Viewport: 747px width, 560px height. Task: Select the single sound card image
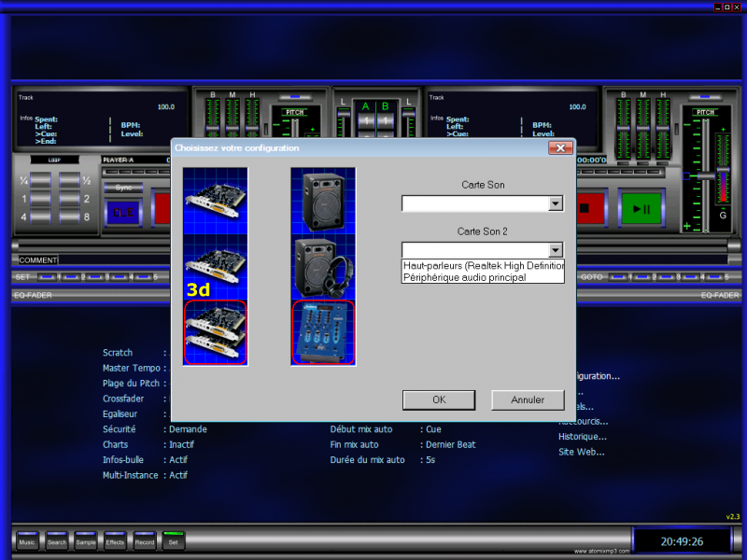(x=216, y=201)
